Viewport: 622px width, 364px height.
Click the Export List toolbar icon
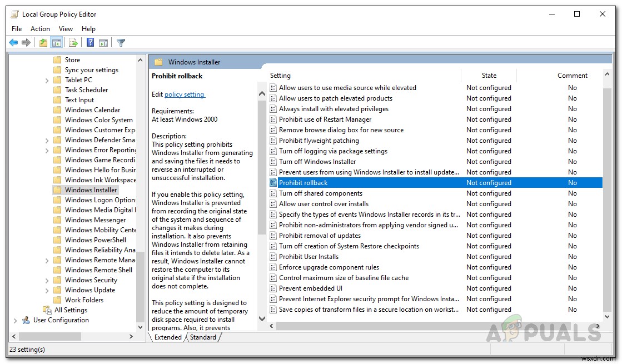tap(73, 42)
